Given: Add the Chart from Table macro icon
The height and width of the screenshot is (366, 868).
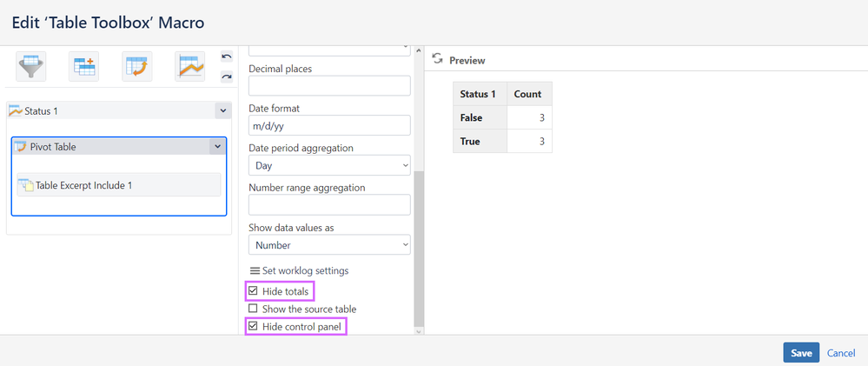Looking at the screenshot, I should coord(190,66).
